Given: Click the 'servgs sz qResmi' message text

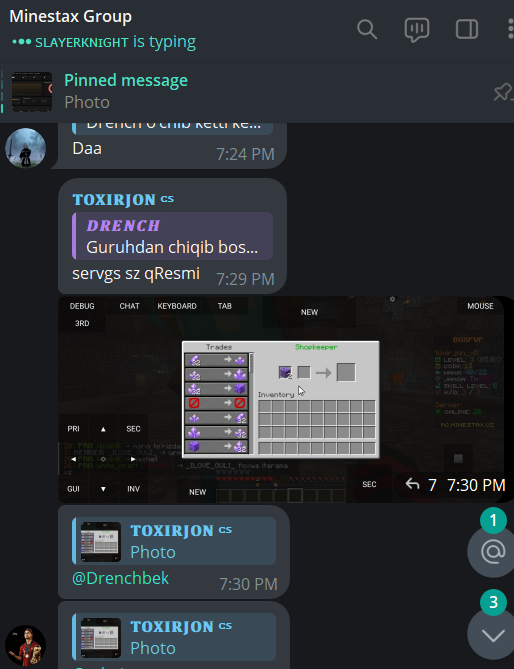Looking at the screenshot, I should 136,273.
